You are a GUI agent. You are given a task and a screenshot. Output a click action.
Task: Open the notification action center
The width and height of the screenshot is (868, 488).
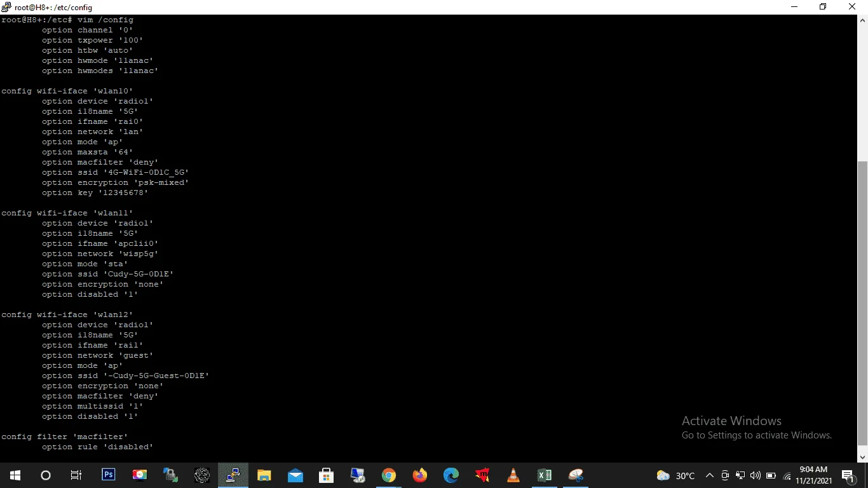848,475
